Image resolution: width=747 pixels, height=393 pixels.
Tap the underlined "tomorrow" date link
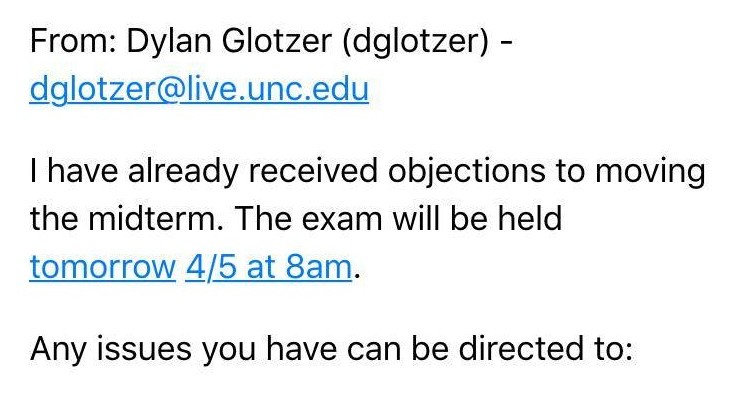pyautogui.click(x=102, y=267)
